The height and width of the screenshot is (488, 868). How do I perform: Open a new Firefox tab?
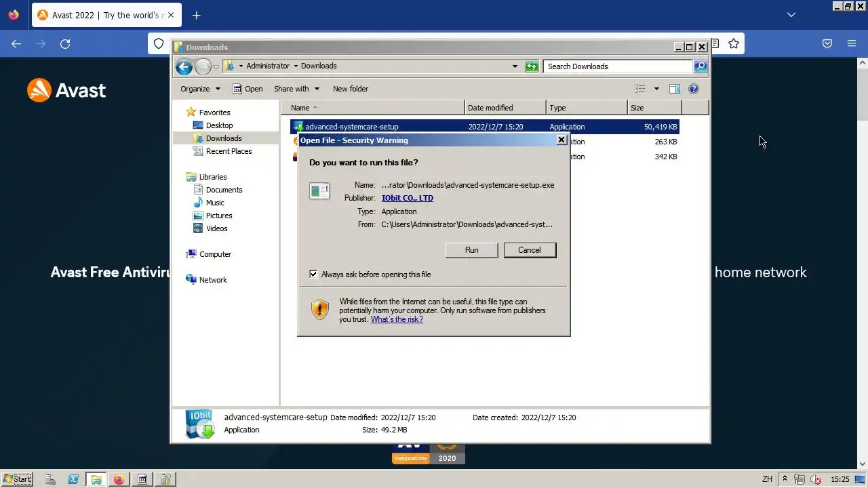point(196,15)
